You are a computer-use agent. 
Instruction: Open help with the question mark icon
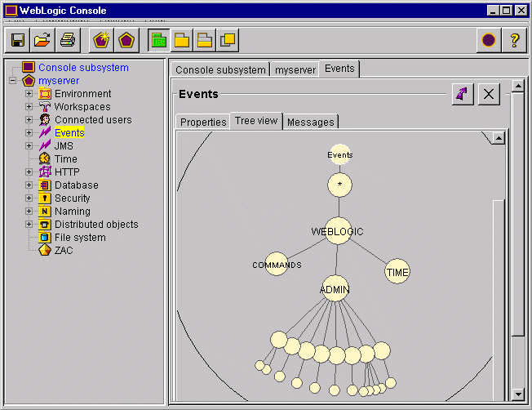pos(514,40)
